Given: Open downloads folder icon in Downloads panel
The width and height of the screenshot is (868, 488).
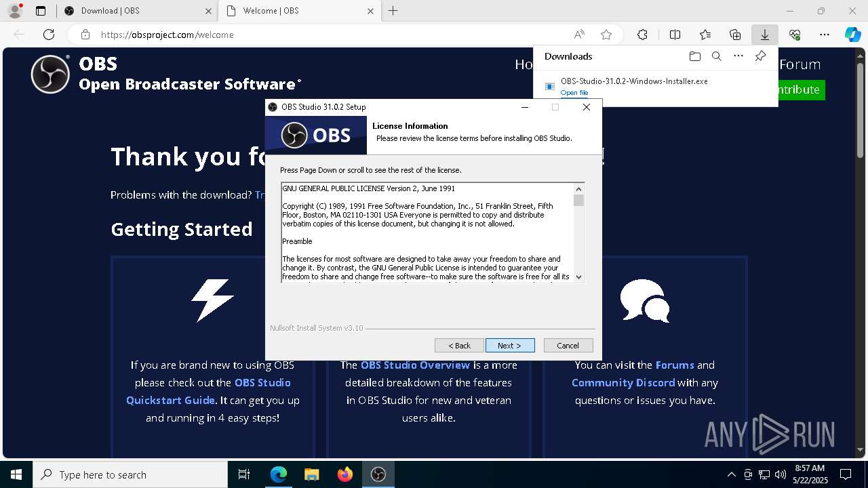Looking at the screenshot, I should [694, 56].
